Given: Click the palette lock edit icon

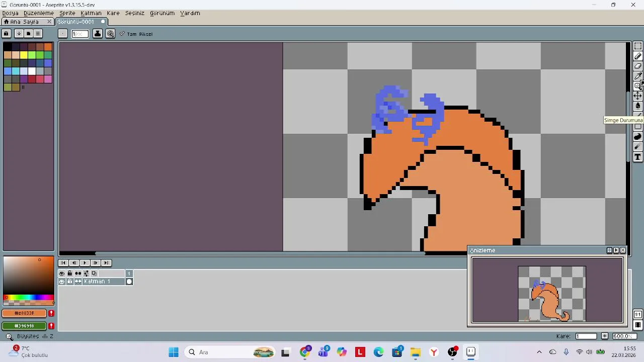Looking at the screenshot, I should pyautogui.click(x=6, y=34).
